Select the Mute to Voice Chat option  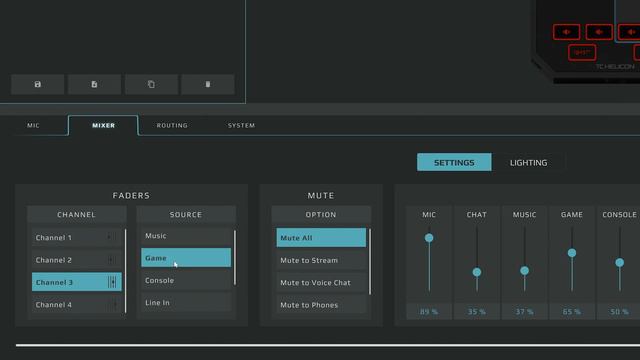[x=321, y=282]
